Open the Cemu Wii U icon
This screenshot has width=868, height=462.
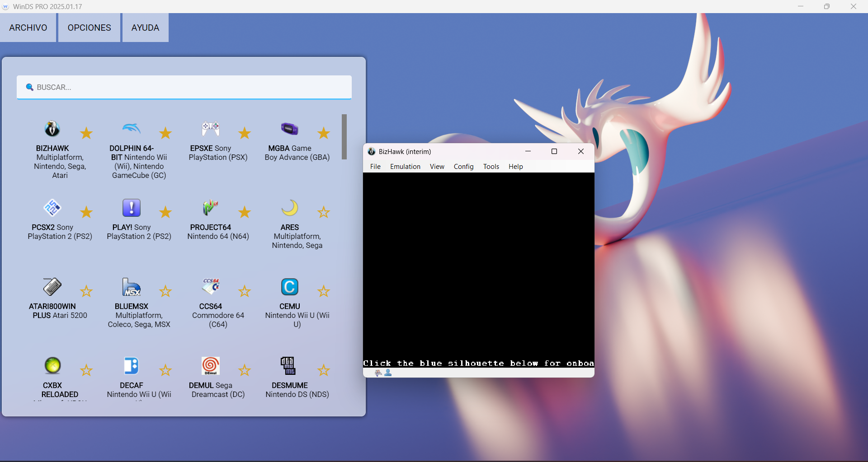[x=290, y=287]
